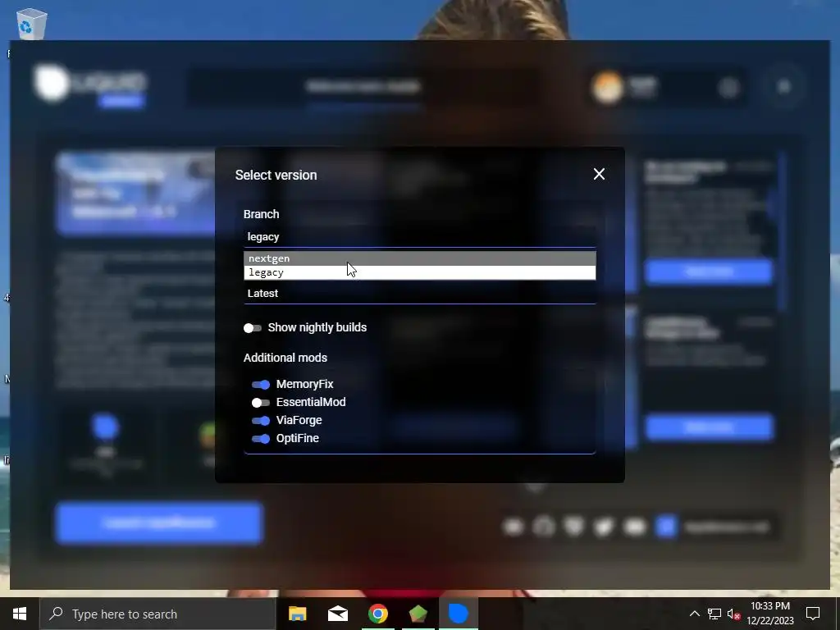840x630 pixels.
Task: Open the build dropdown showing Latest
Action: pyautogui.click(x=419, y=293)
